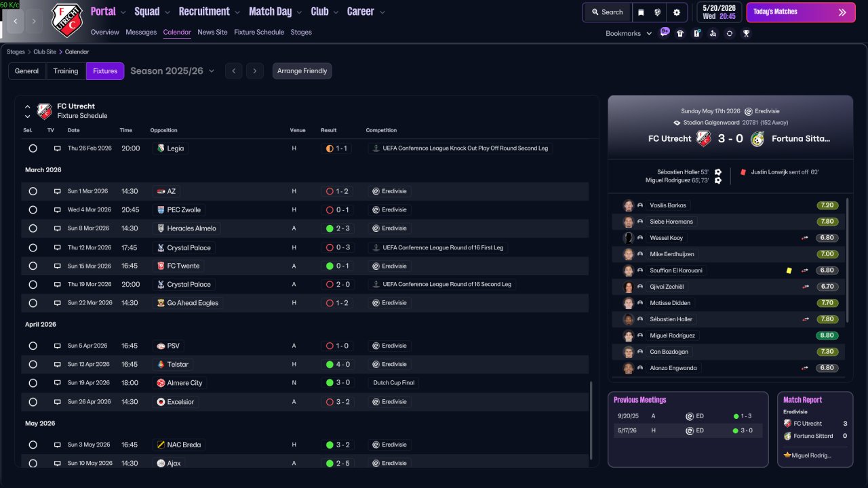Select the radio button for the AZ fixture
The height and width of the screenshot is (488, 868).
point(33,191)
